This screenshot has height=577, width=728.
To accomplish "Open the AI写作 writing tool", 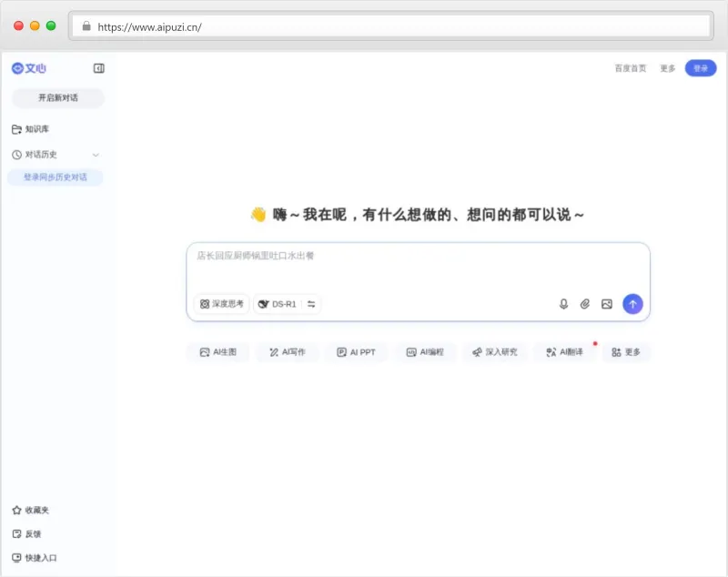I will (287, 352).
